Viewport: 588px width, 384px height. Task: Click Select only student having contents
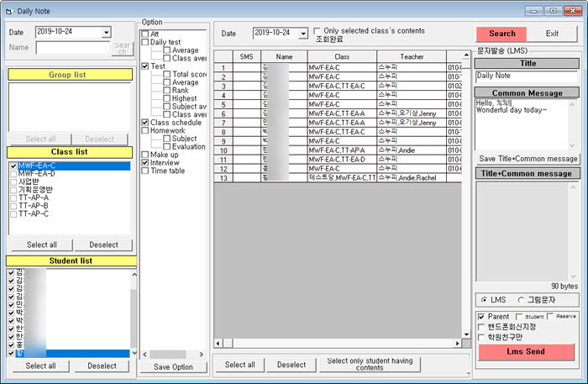pos(370,364)
